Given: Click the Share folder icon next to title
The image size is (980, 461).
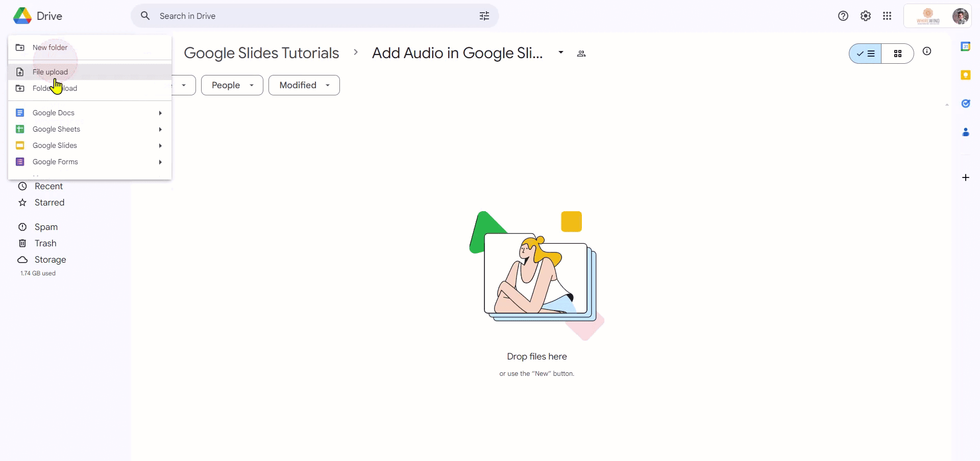Looking at the screenshot, I should coord(581,54).
